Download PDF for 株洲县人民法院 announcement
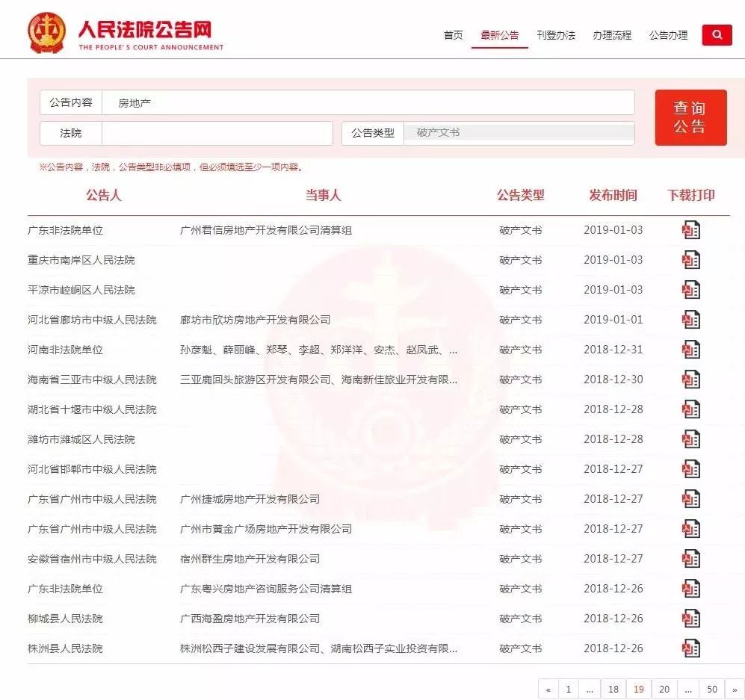The image size is (745, 700). (x=691, y=648)
